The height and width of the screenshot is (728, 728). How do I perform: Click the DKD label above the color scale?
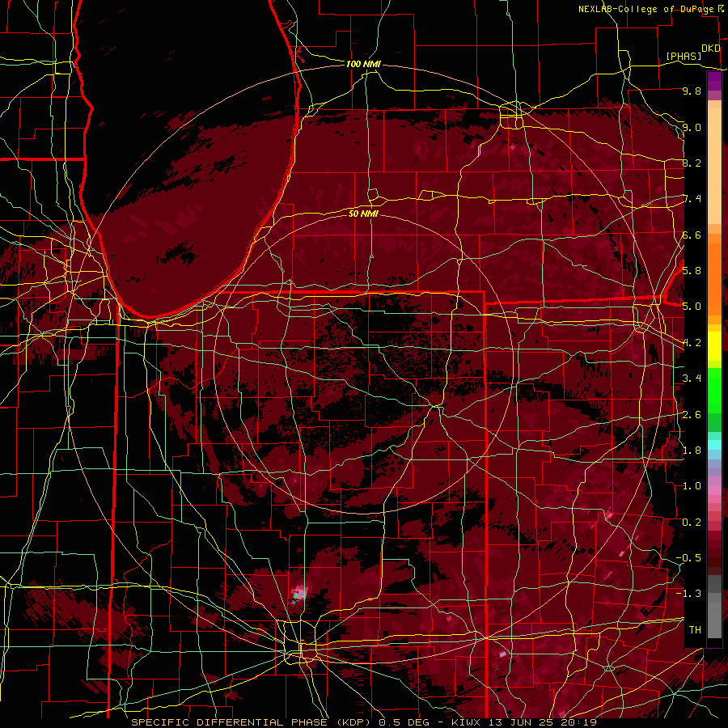[x=711, y=49]
